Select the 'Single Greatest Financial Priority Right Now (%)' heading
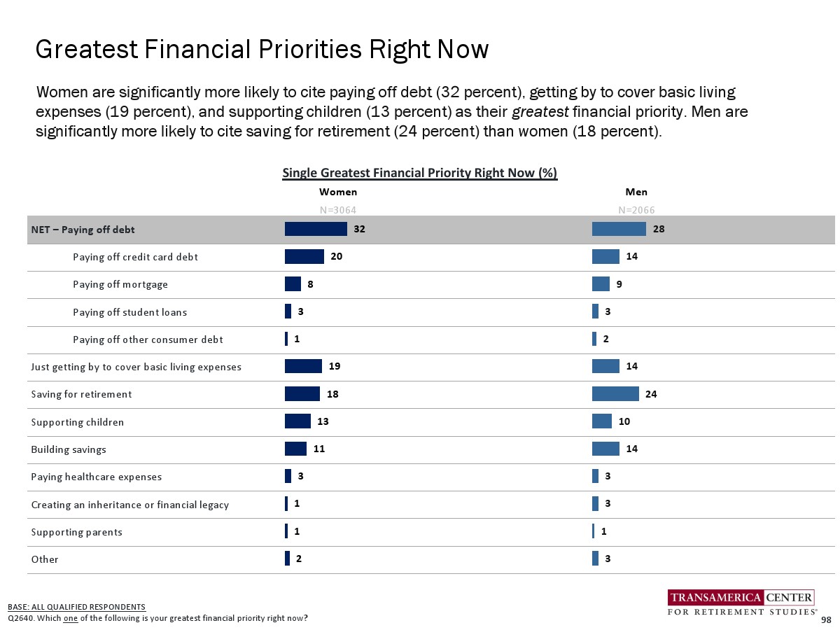Viewport: 840px width, 630px height. click(419, 173)
